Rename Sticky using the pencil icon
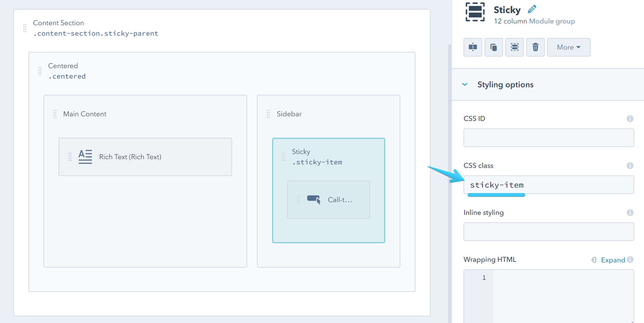 coord(532,9)
